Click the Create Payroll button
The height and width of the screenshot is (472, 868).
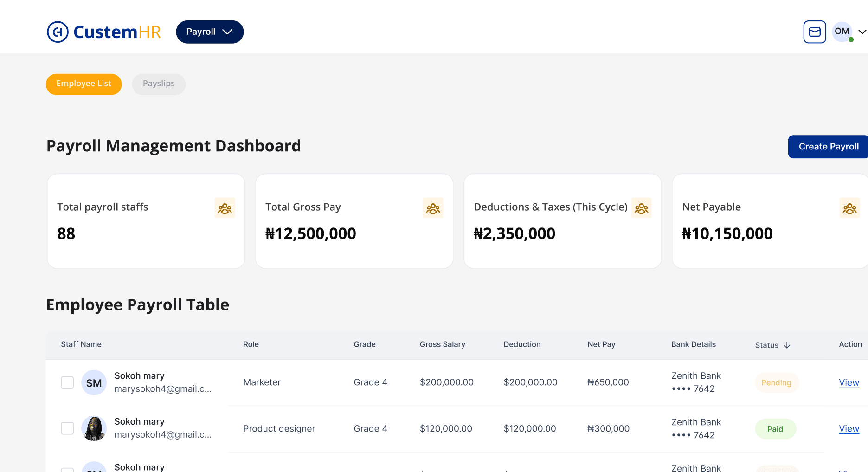(x=829, y=147)
